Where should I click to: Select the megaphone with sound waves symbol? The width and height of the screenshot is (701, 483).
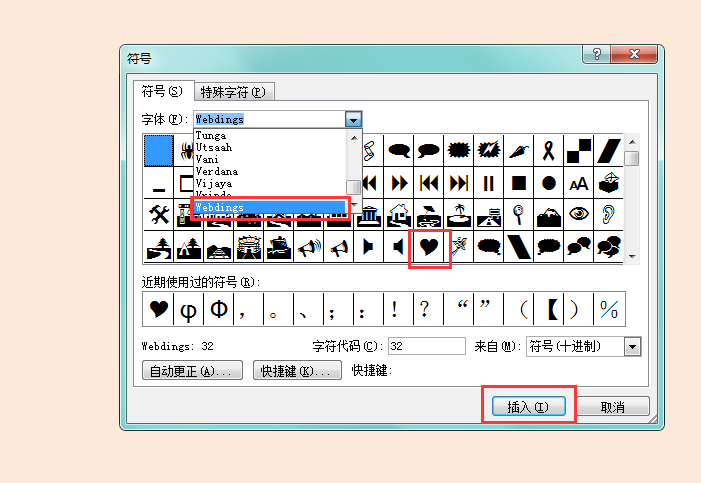(x=309, y=246)
